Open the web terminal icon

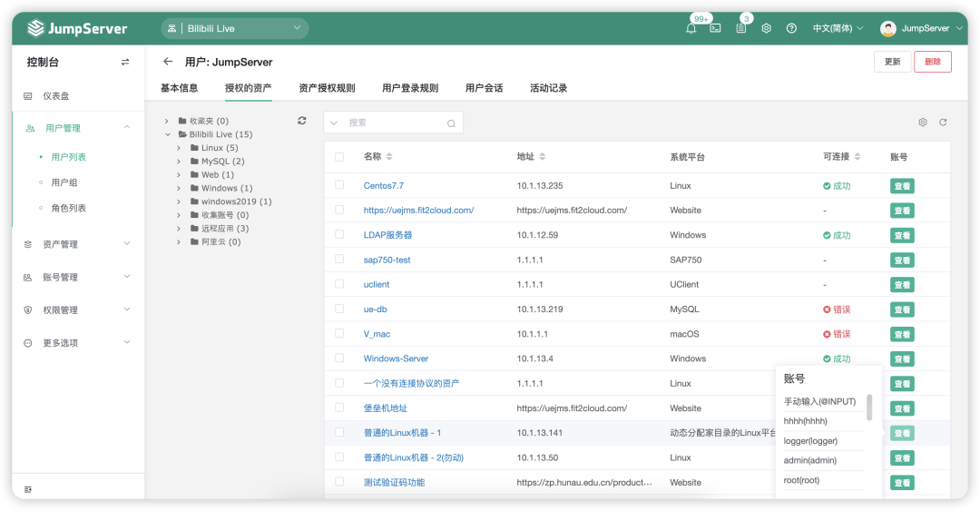click(716, 29)
